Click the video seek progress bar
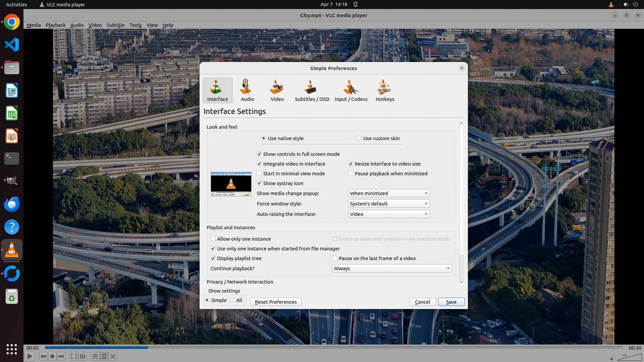Screen dimensions: 644x362 pyautogui.click(x=333, y=348)
